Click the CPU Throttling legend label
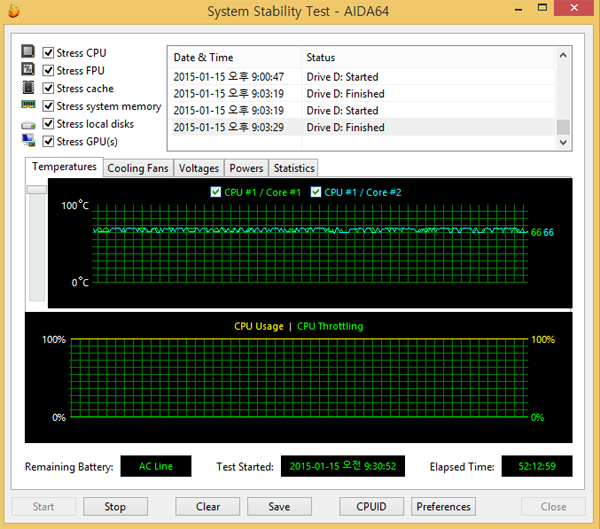This screenshot has height=529, width=600. pyautogui.click(x=330, y=327)
